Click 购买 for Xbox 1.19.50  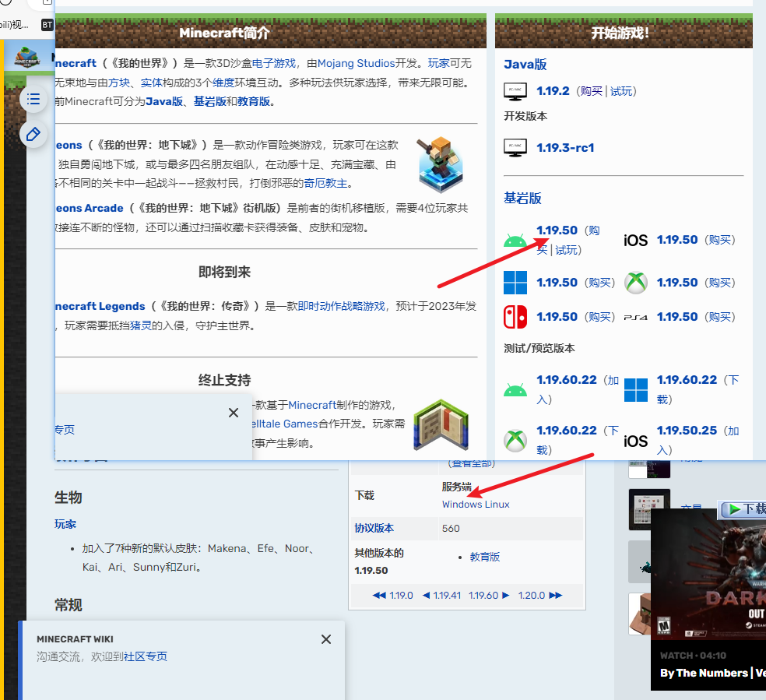click(x=719, y=283)
